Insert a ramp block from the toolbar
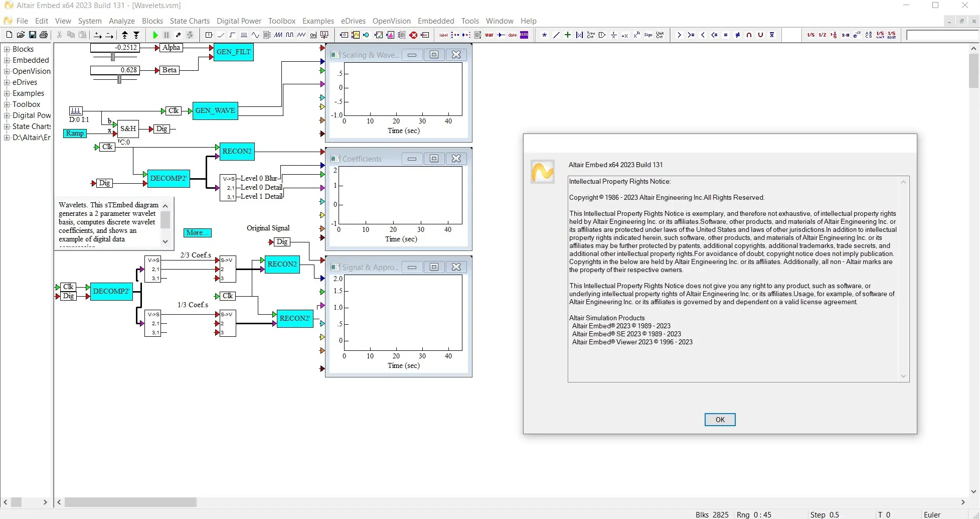This screenshot has height=519, width=980. 221,35
